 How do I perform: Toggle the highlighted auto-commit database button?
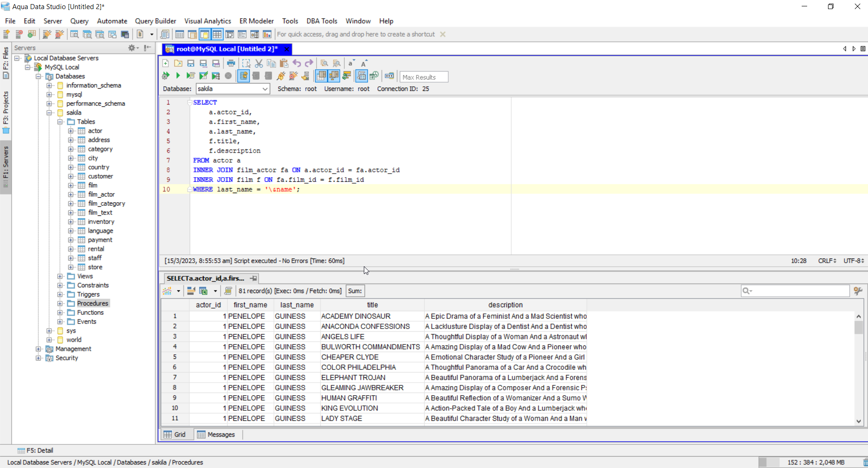click(243, 76)
